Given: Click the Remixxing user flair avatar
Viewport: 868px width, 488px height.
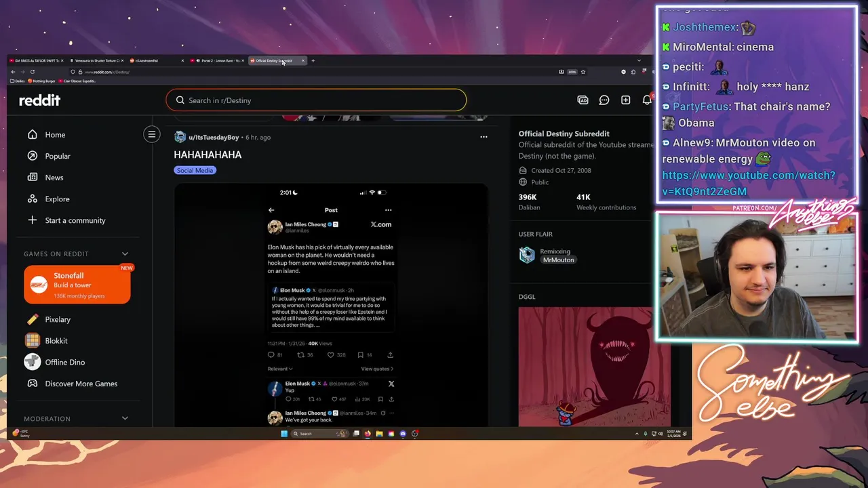Looking at the screenshot, I should [x=527, y=255].
